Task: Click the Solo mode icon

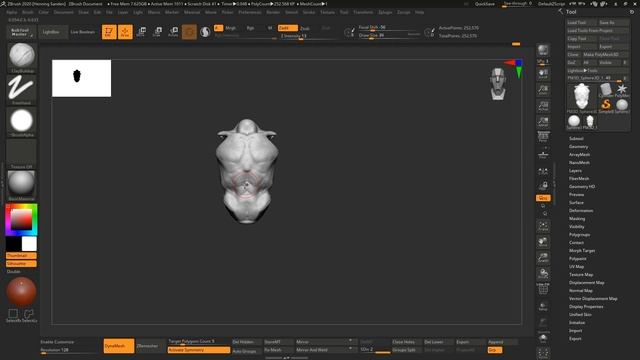Action: (x=543, y=338)
